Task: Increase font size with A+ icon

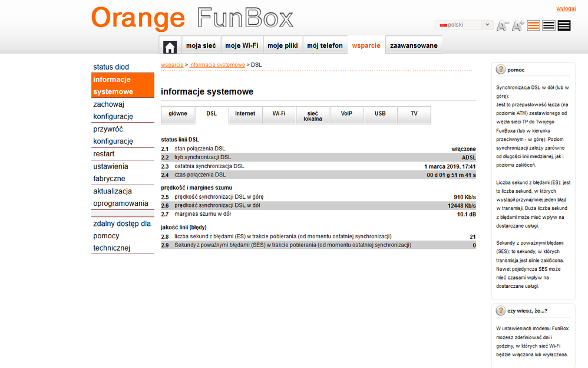Action: tap(518, 25)
